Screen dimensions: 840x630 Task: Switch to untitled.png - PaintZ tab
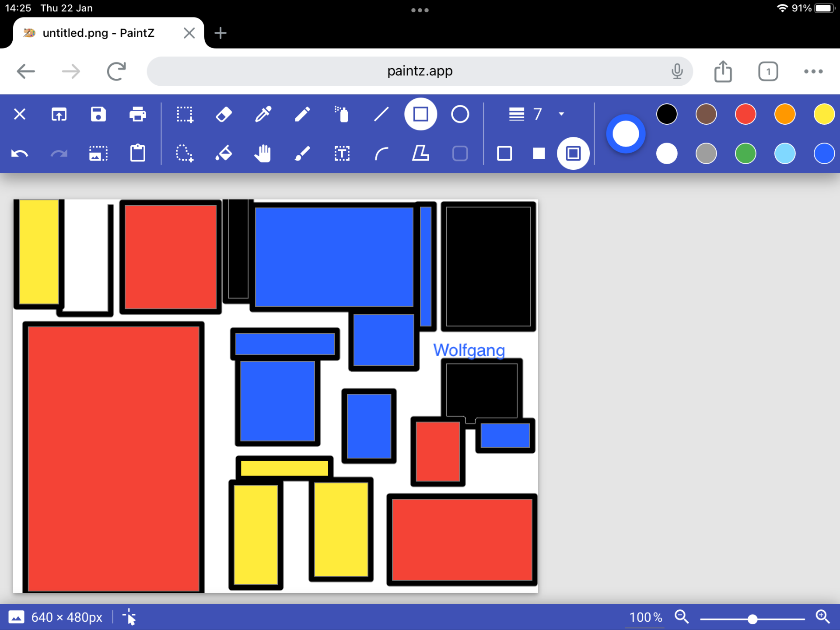(x=98, y=33)
